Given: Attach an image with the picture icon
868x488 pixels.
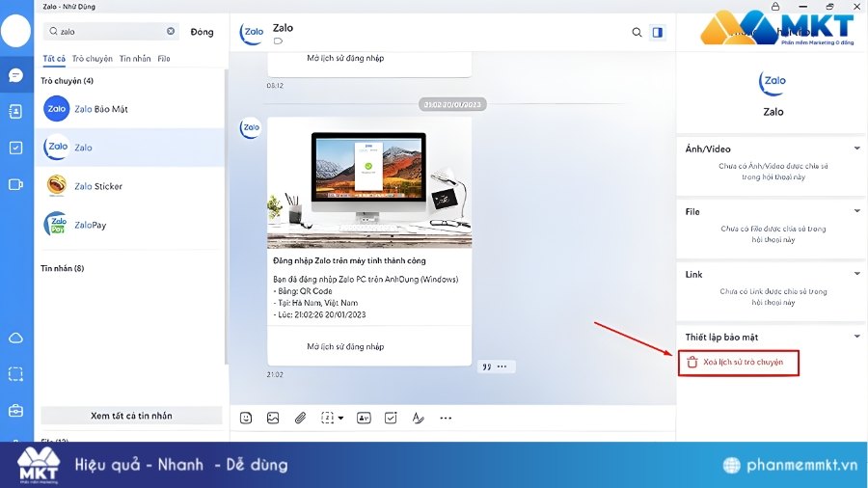Looking at the screenshot, I should pyautogui.click(x=273, y=418).
